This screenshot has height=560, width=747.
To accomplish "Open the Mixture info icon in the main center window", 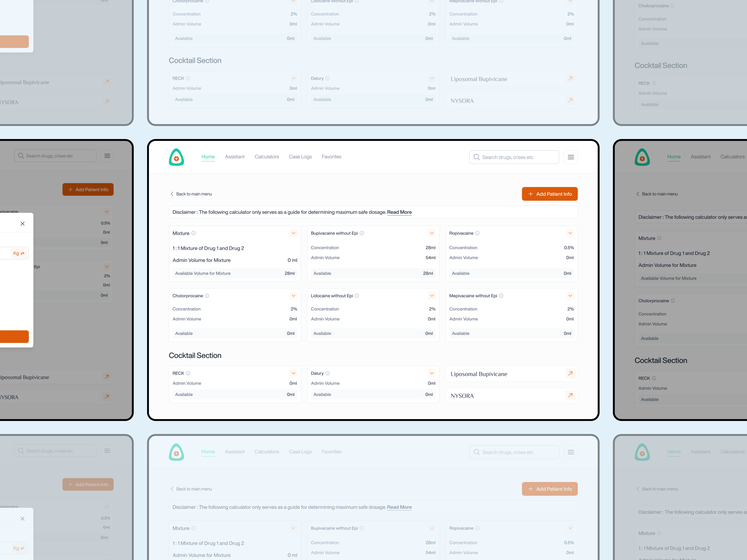I will (194, 233).
